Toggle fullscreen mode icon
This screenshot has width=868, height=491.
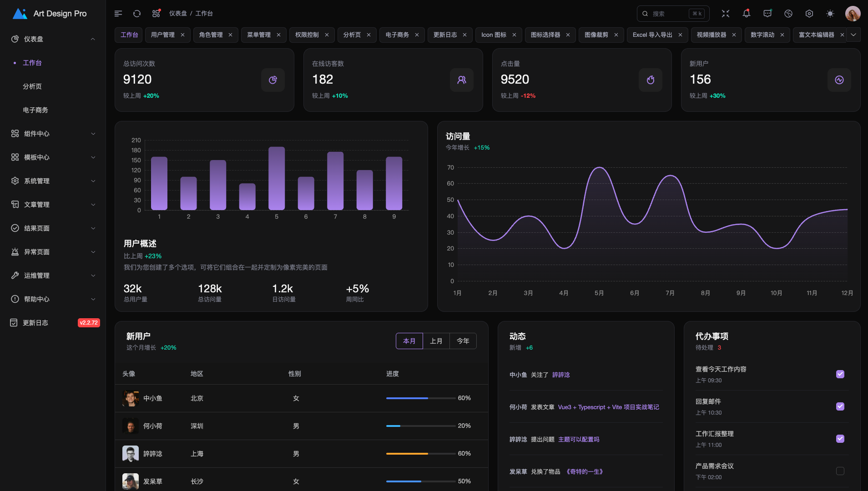pyautogui.click(x=726, y=14)
